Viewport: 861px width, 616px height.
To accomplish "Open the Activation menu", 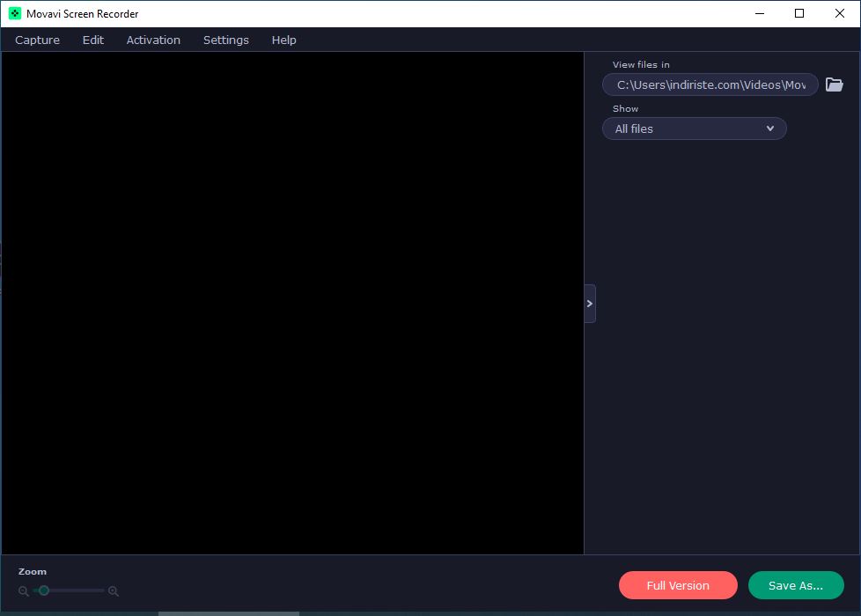I will 153,40.
